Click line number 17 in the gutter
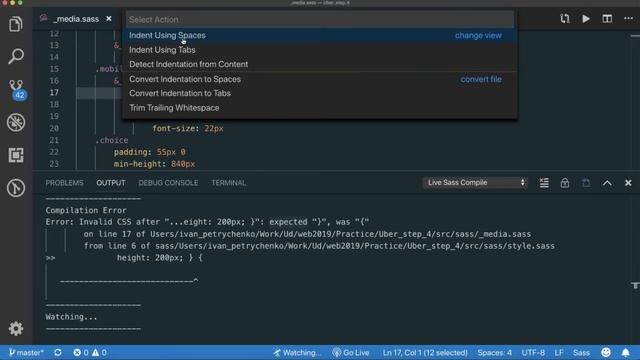The height and width of the screenshot is (360, 640). (x=54, y=93)
